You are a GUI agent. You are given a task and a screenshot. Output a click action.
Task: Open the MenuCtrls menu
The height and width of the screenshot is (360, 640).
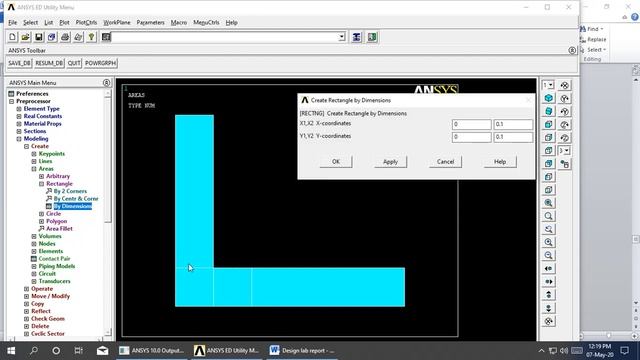206,22
